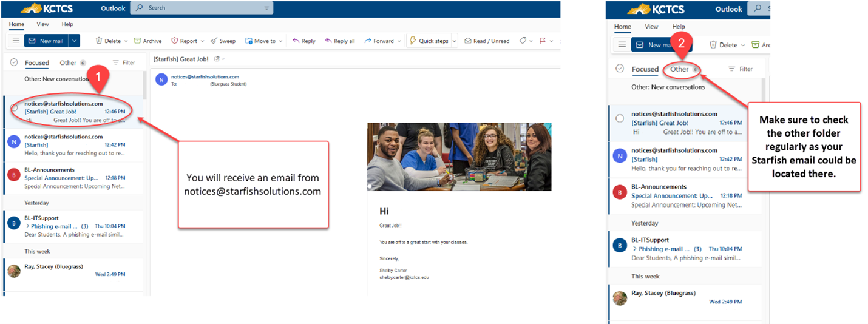Expand Phishing e-mail thread chevron in left list
Viewport: 868px width, 324px height.
pos(27,226)
